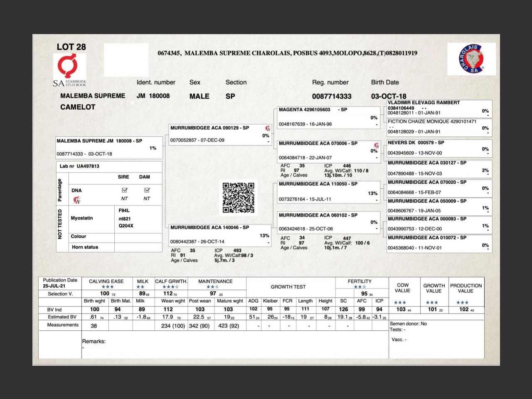Click the Publication Date 25-JUL-21
This screenshot has width=532, height=399.
(x=54, y=286)
